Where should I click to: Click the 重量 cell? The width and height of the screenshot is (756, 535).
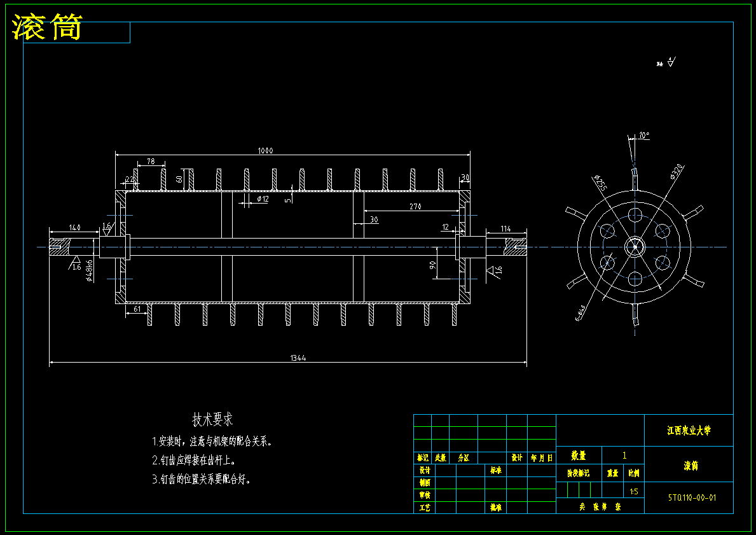[612, 473]
